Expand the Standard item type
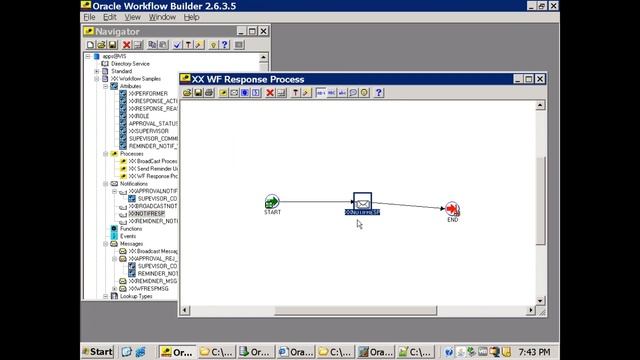Screen dimensions: 640x360 97,71
